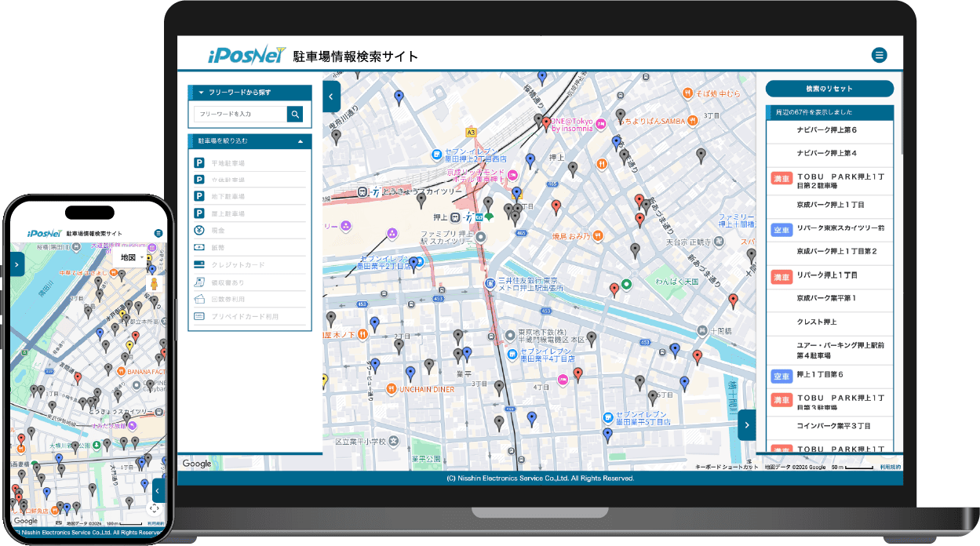Select ナビパーク押上第6 in results list
This screenshot has height=546, width=980.
(x=829, y=130)
